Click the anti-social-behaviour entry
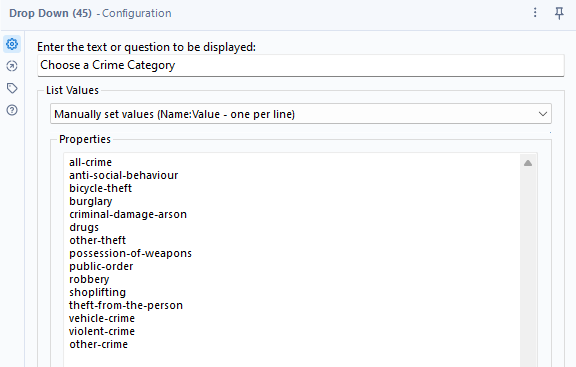The width and height of the screenshot is (576, 367). tap(123, 175)
